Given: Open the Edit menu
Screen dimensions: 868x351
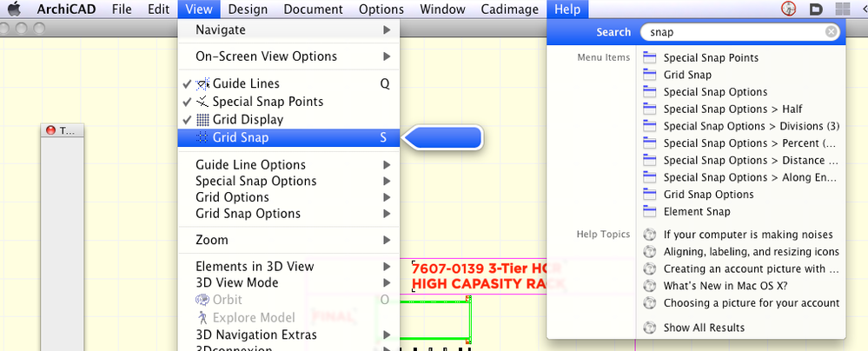Looking at the screenshot, I should click(x=158, y=10).
